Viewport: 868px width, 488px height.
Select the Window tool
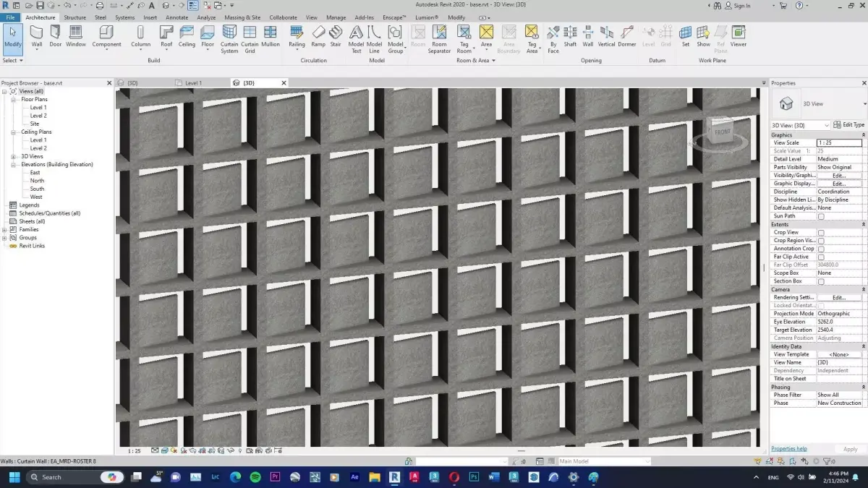coord(76,36)
